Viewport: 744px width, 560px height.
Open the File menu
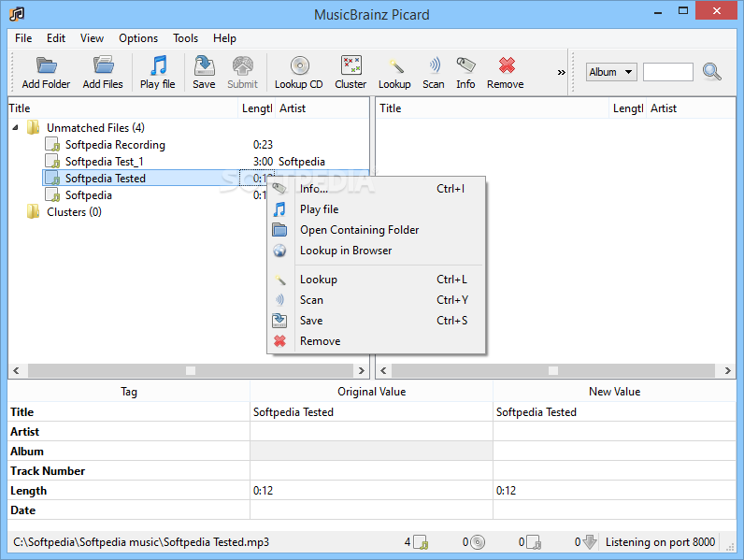tap(23, 38)
